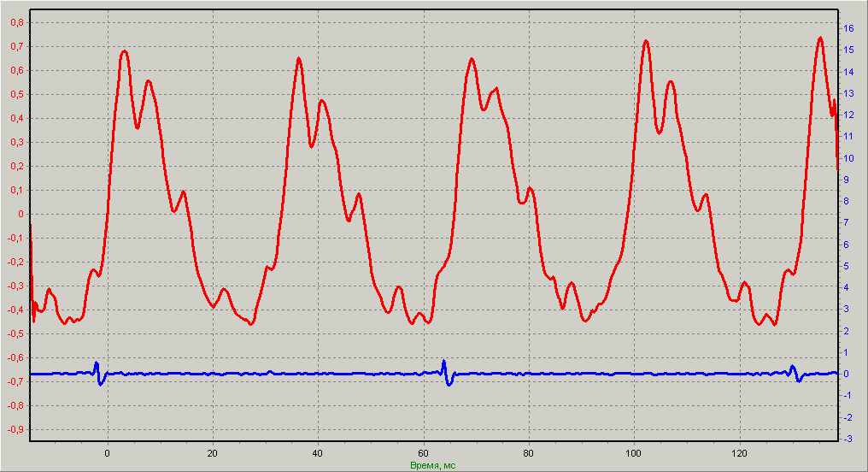Click red left-axis value -0,1
This screenshot has height=472, width=868.
[x=15, y=239]
